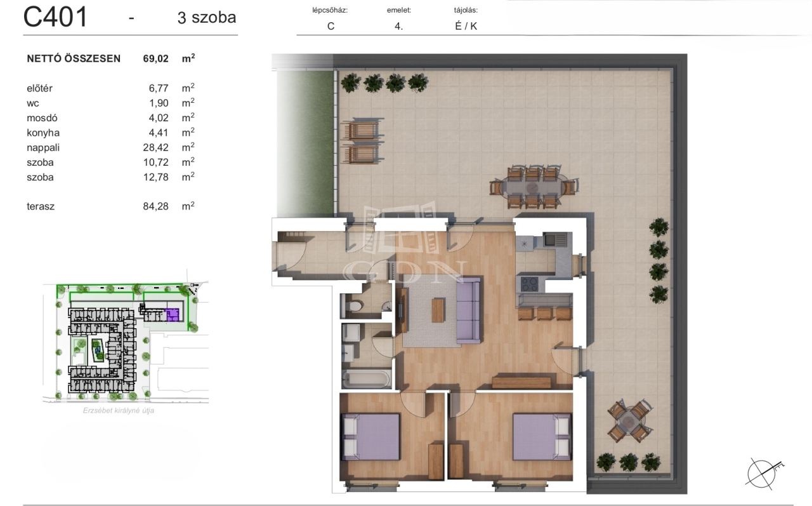812x506 pixels.
Task: Click the C401 apartment title
Action: 56,17
